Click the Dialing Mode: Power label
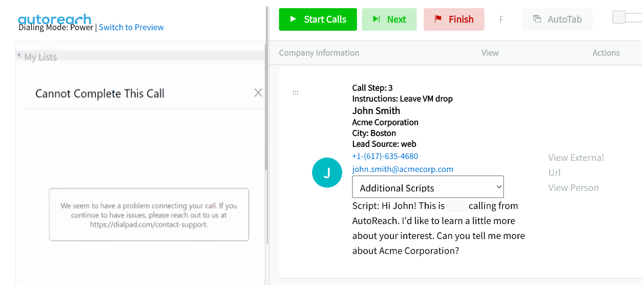644x285 pixels. click(56, 27)
